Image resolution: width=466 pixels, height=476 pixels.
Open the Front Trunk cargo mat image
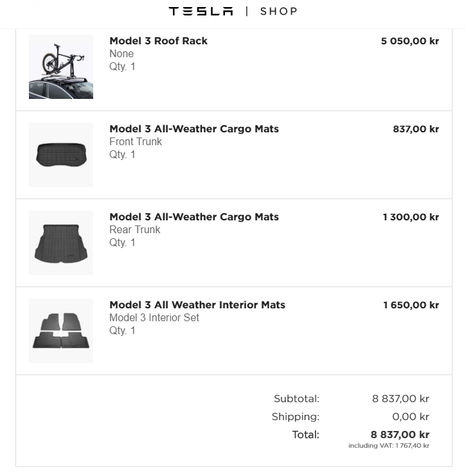click(x=61, y=155)
